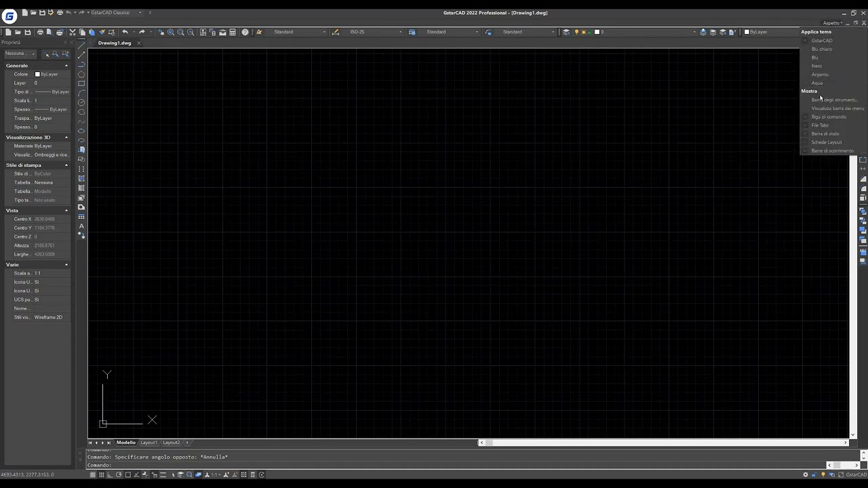The image size is (868, 488).
Task: Click the calculator icon in the toolbar
Action: point(233,32)
